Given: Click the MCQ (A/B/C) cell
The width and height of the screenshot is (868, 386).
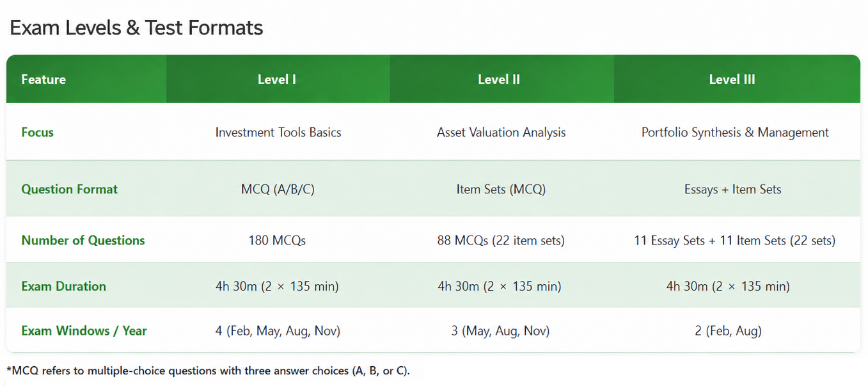Looking at the screenshot, I should pyautogui.click(x=278, y=189).
